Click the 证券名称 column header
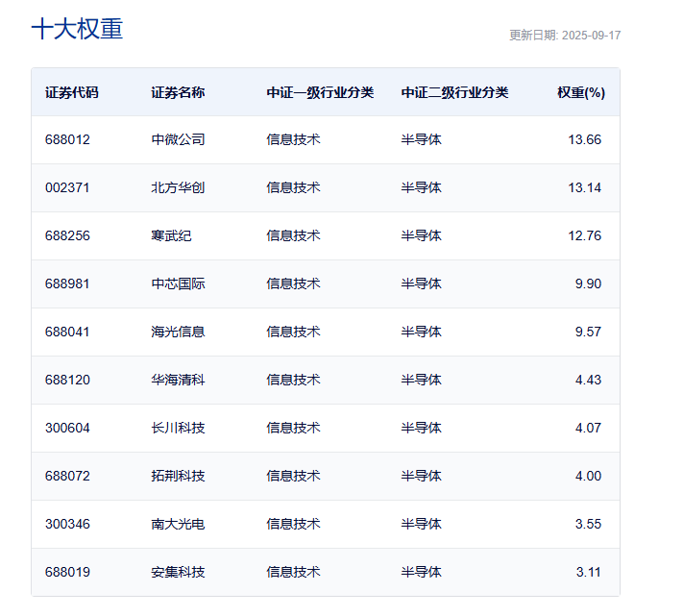Viewport: 683px width, 616px height. coord(178,93)
